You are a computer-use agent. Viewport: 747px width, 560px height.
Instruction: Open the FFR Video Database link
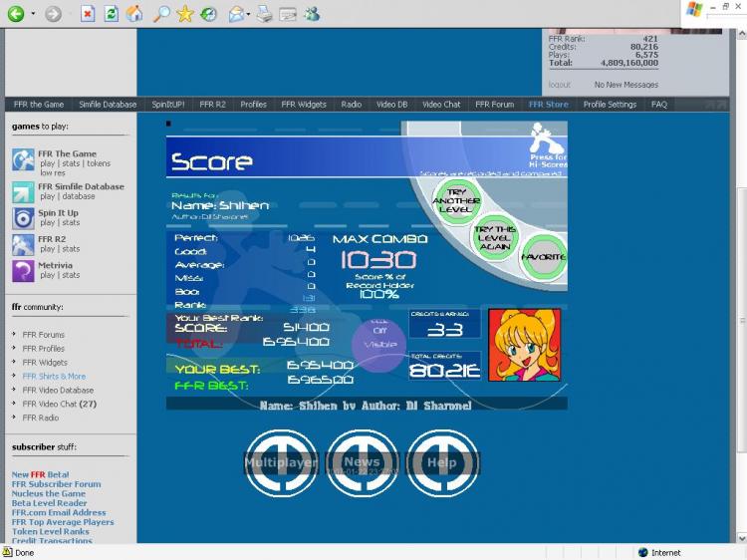tap(58, 390)
